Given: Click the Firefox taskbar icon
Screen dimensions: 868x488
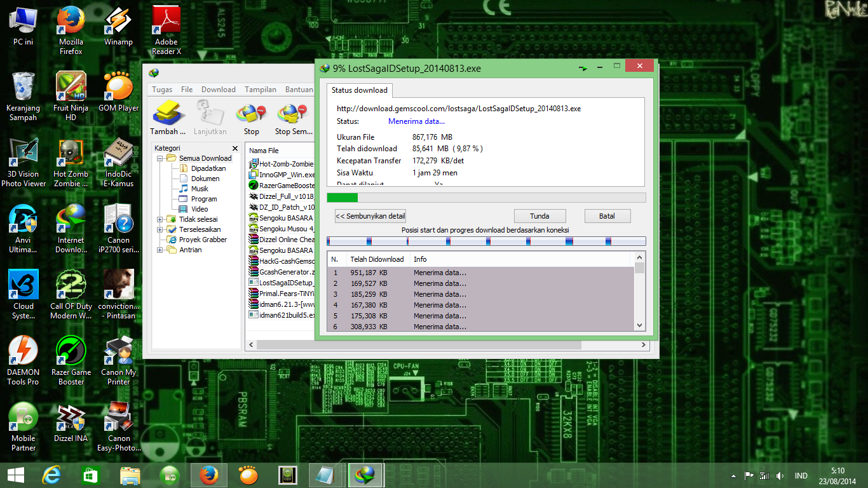Looking at the screenshot, I should (x=209, y=475).
